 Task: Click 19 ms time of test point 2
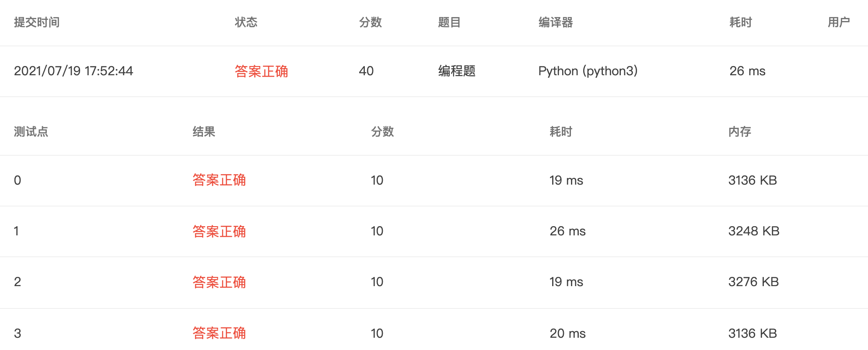click(566, 282)
